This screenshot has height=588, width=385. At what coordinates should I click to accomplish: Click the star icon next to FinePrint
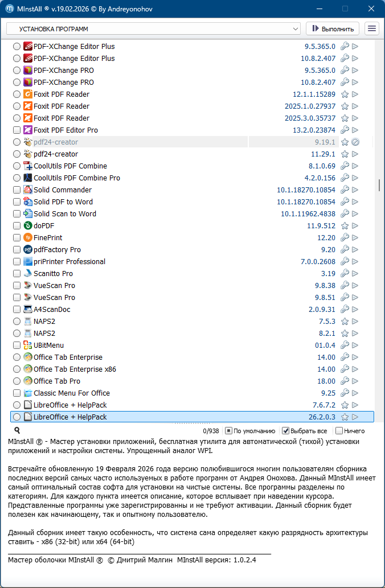tap(345, 238)
